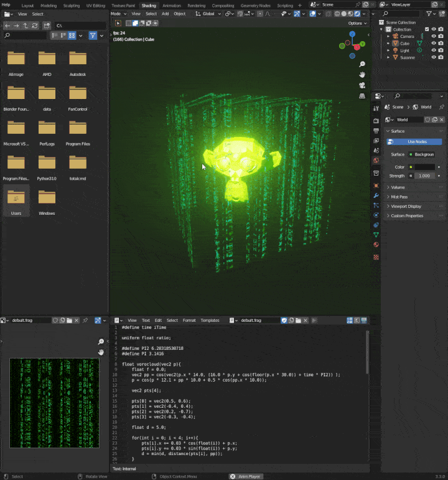Click the Use Nodes button
448x480 pixels.
pyautogui.click(x=414, y=142)
